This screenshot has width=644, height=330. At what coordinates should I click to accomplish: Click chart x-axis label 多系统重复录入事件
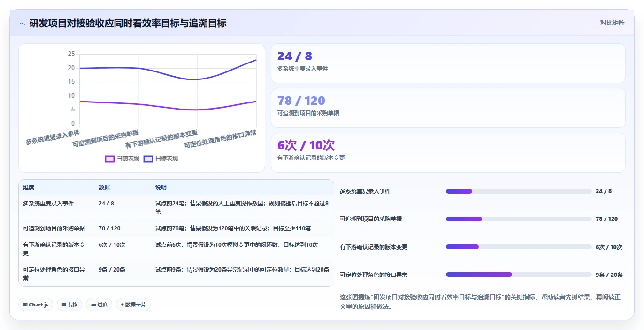[53, 137]
